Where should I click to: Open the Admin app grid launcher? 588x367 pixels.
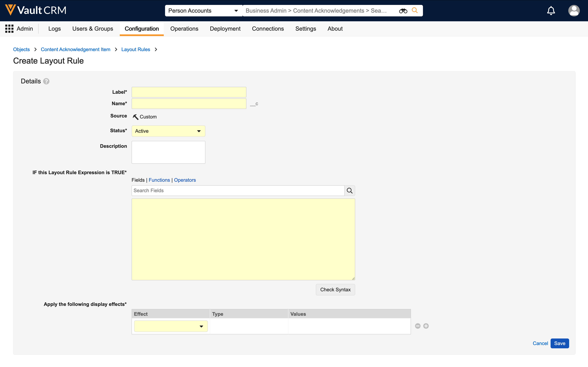click(9, 29)
